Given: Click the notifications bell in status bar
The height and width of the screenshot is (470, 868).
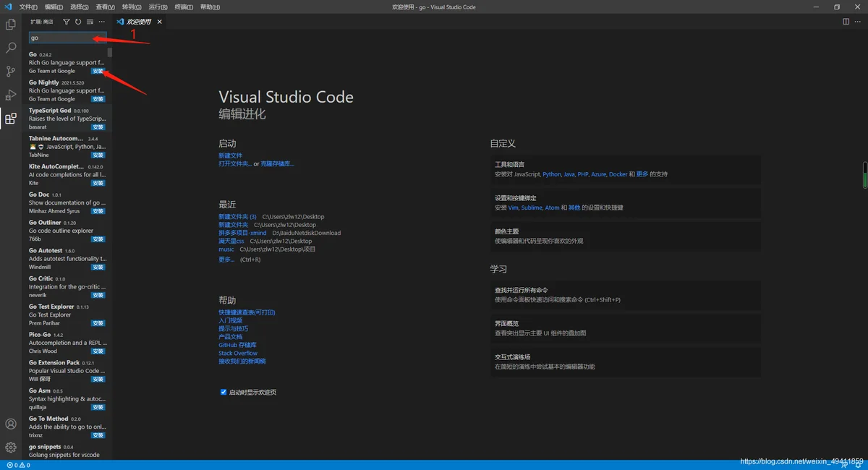Looking at the screenshot, I should coord(859,466).
